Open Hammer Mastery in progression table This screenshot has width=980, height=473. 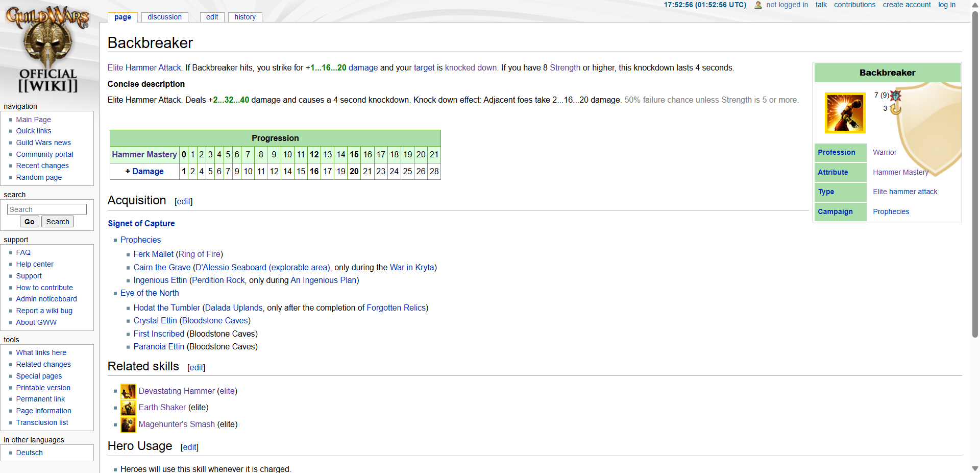click(x=144, y=154)
